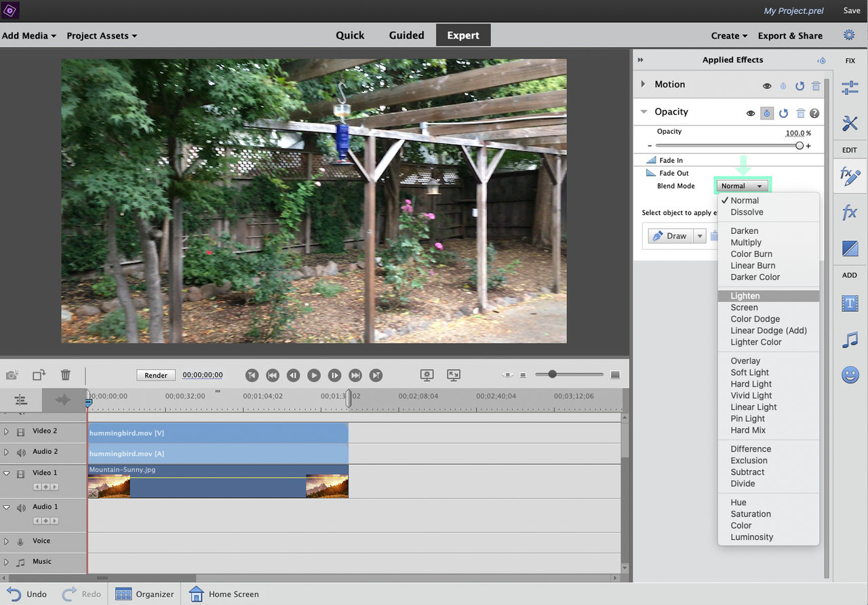This screenshot has height=605, width=868.
Task: Open the Create dropdown menu
Action: [x=729, y=35]
